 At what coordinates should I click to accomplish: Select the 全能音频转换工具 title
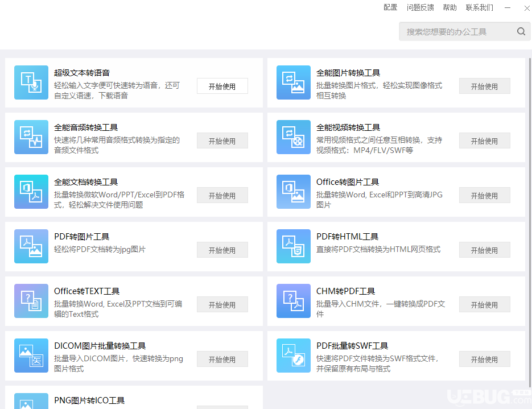(86, 127)
